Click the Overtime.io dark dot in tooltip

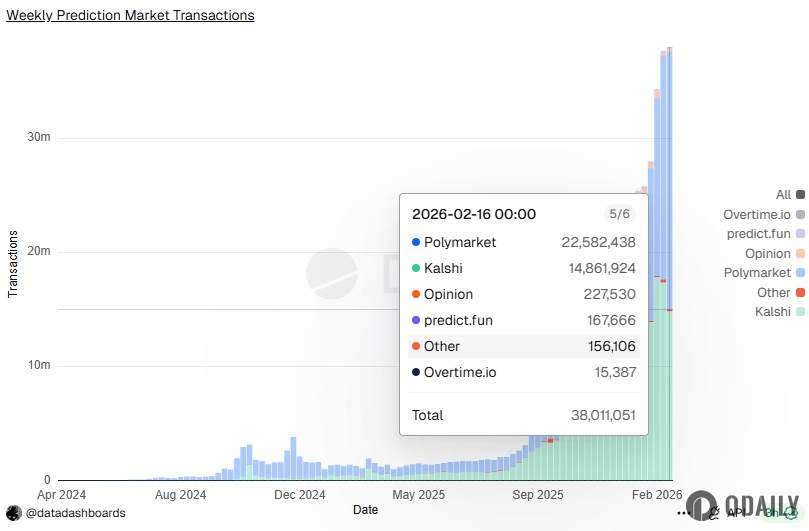[x=416, y=372]
